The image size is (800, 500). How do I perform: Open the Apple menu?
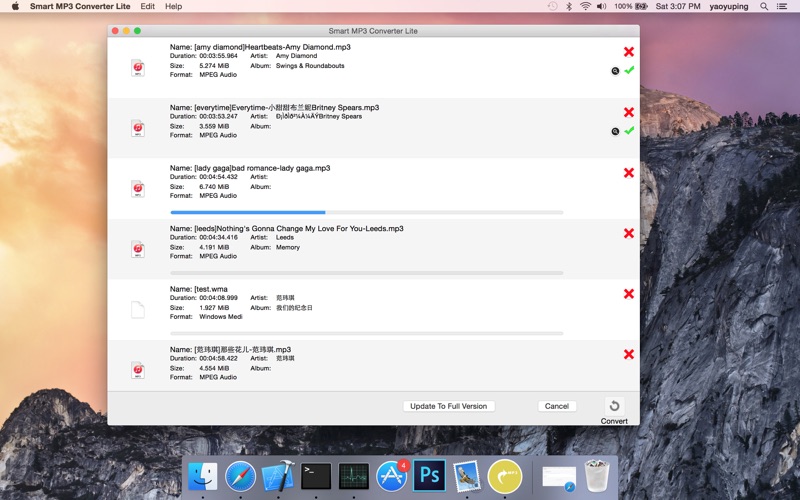pyautogui.click(x=15, y=6)
